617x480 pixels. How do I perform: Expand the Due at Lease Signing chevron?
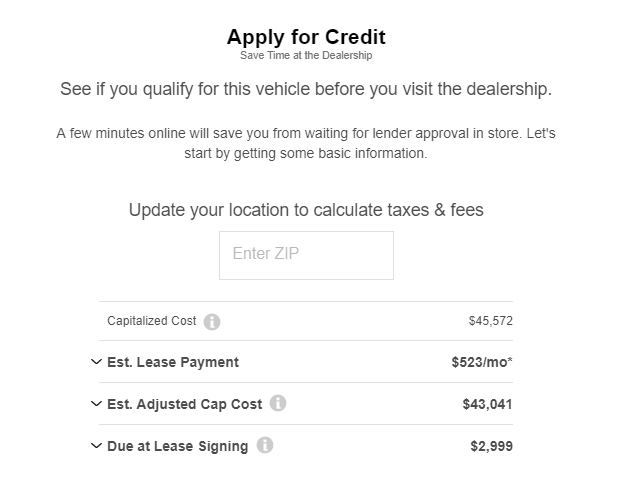click(x=96, y=446)
